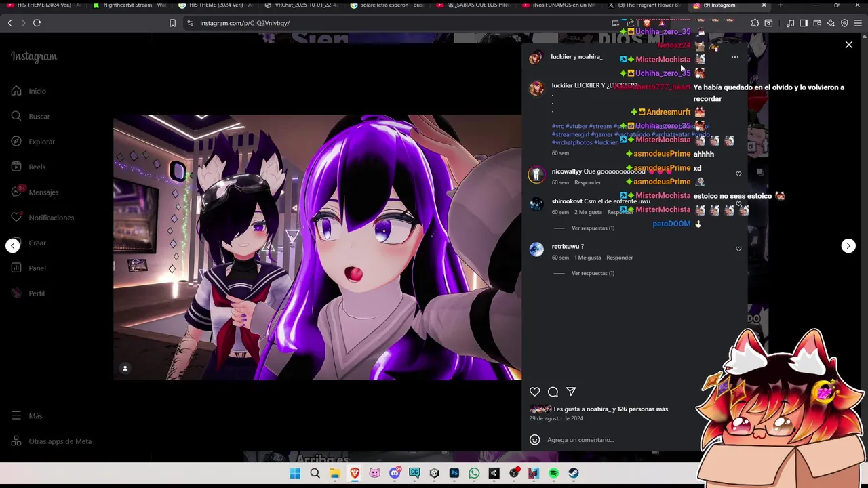Open Mensajes in the sidebar

[35, 192]
